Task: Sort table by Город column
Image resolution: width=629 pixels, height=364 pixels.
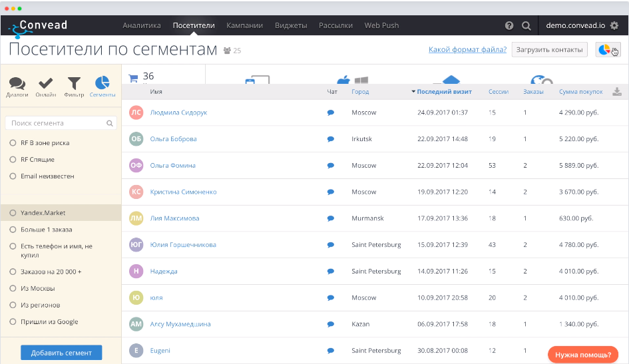Action: click(x=360, y=92)
